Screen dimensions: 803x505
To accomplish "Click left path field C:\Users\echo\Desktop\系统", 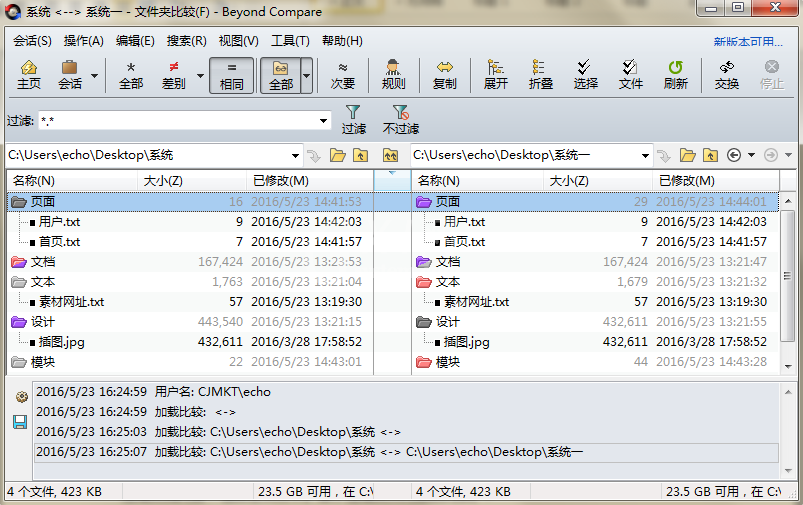I will (x=147, y=155).
